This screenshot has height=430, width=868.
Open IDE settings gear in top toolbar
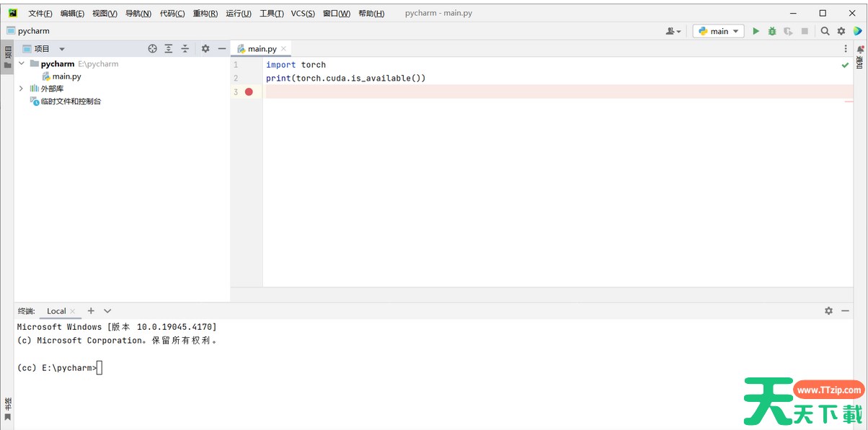(x=841, y=31)
